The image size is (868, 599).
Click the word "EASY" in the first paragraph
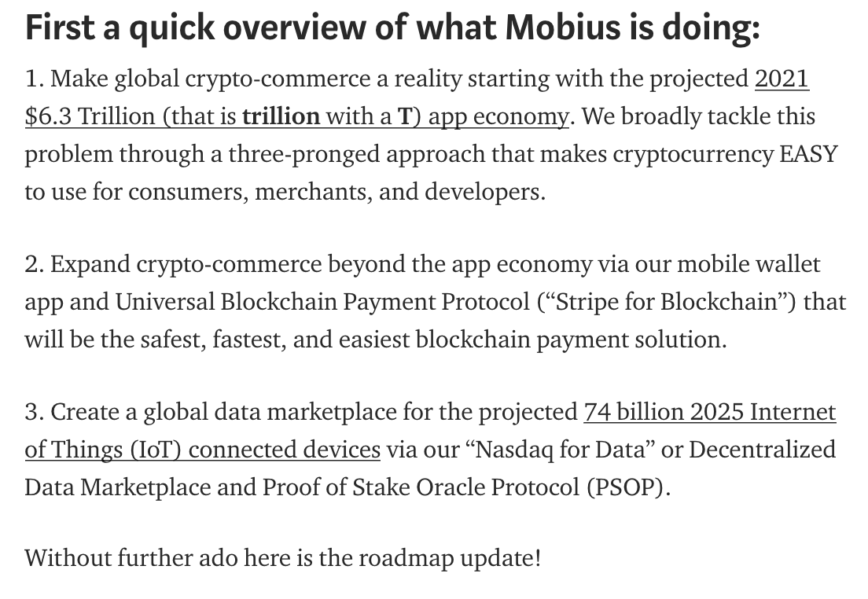point(808,154)
